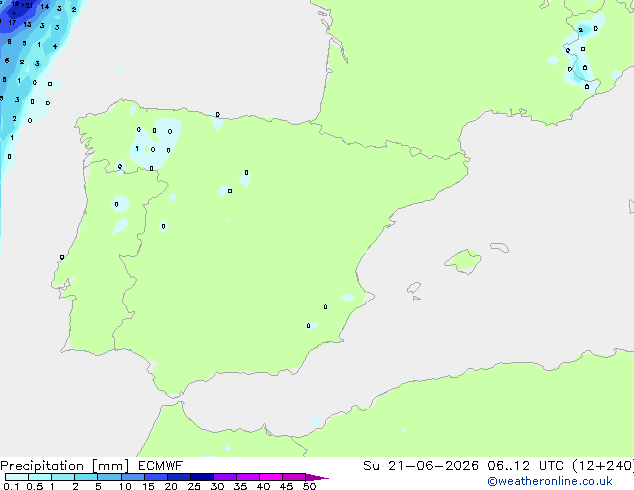Click legend tick label "0.5"
Screen dimensions: 634x490
(x=35, y=486)
